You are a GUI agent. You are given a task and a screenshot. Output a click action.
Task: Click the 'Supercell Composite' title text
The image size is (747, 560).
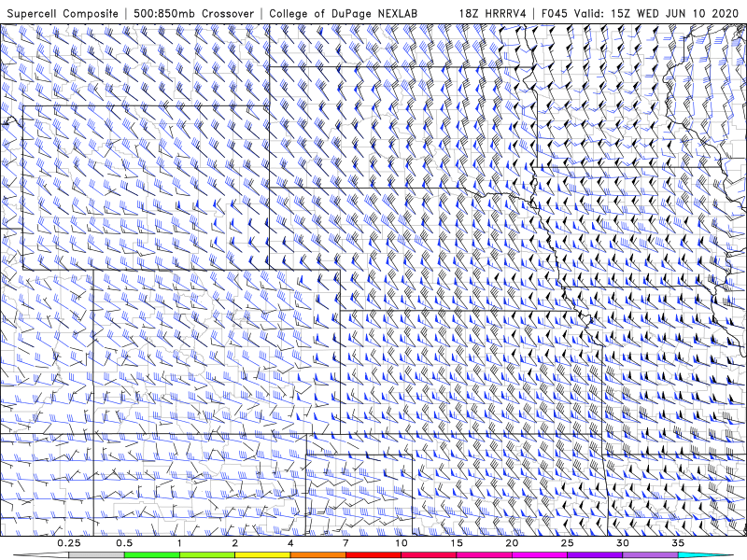pos(63,13)
